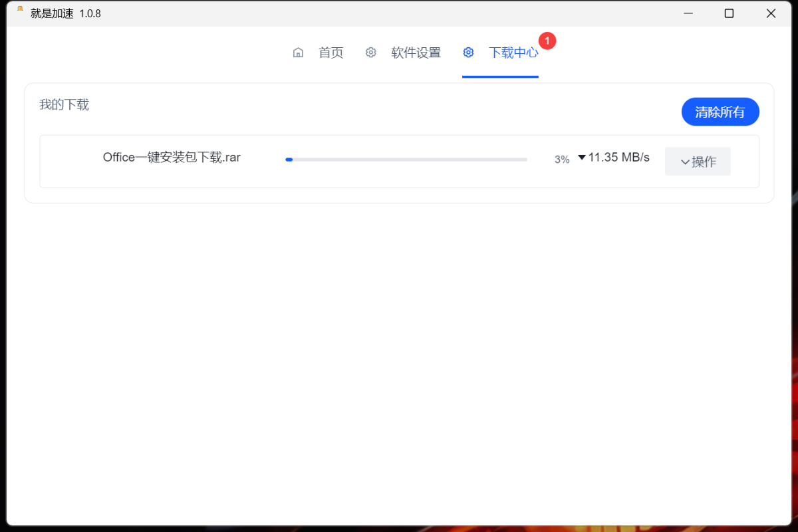This screenshot has height=532, width=798.
Task: Expand the download options for Office一键安装包下载.rar
Action: (x=698, y=162)
